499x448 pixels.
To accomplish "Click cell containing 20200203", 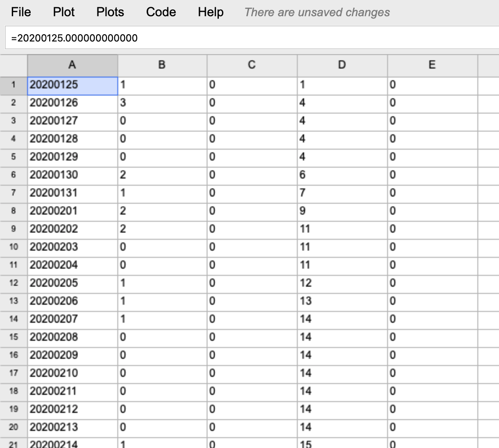I will [x=73, y=248].
